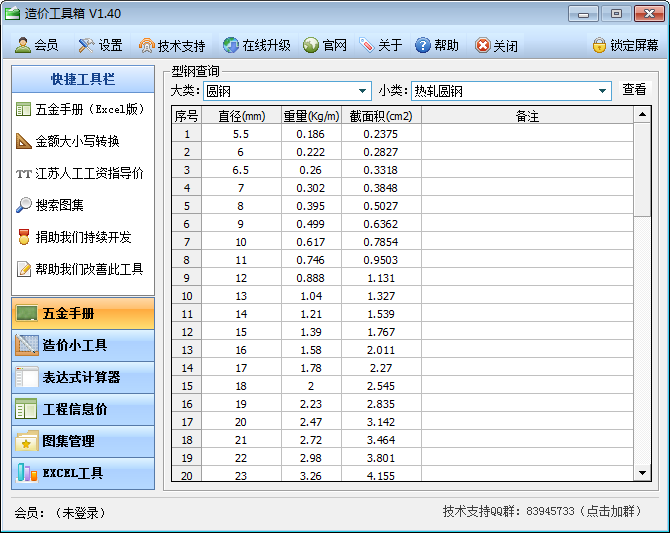Image resolution: width=670 pixels, height=533 pixels.
Task: Open the 会员 member toolbar item
Action: click(37, 45)
